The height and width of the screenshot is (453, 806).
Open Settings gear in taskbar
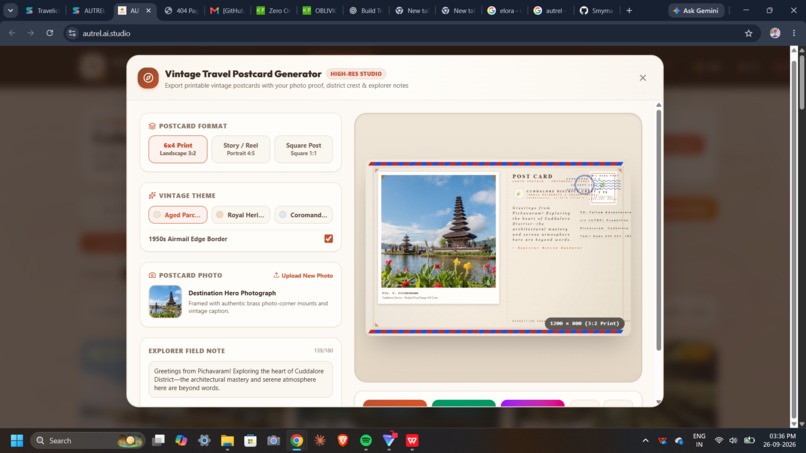(x=204, y=441)
